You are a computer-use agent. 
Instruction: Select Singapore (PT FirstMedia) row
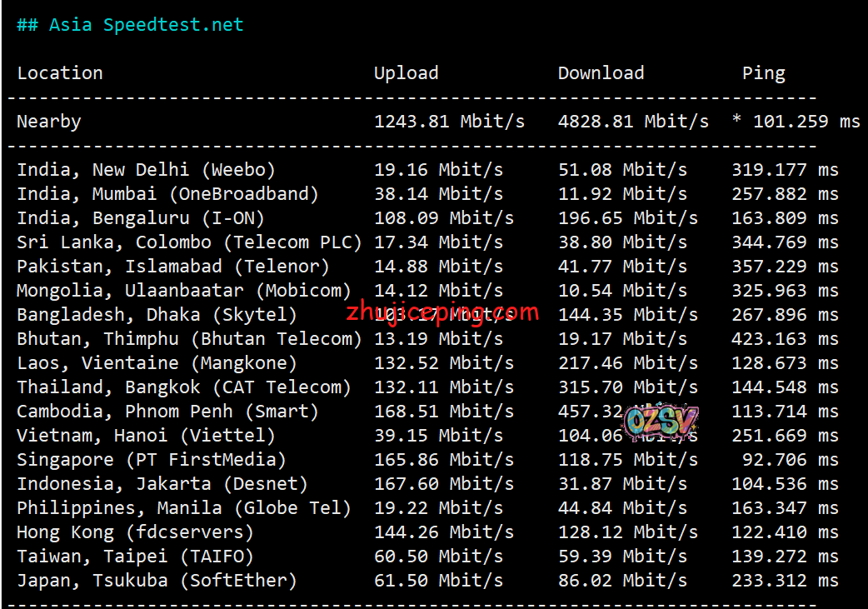click(x=152, y=460)
